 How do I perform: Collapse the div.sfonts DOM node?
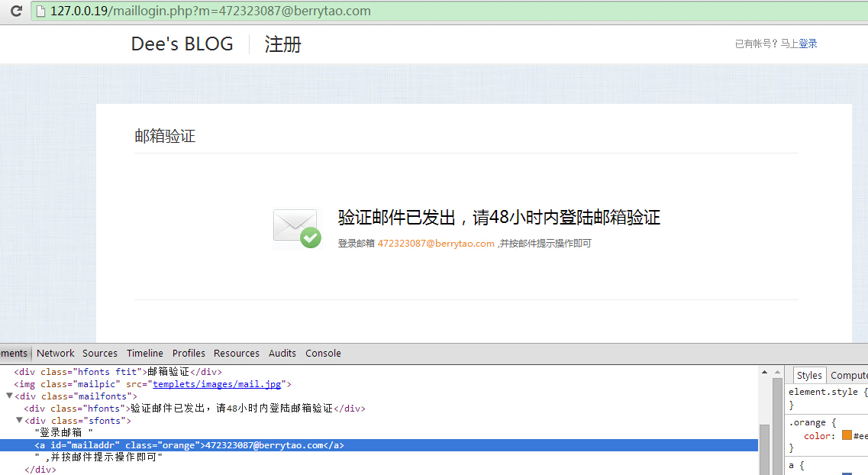click(18, 420)
